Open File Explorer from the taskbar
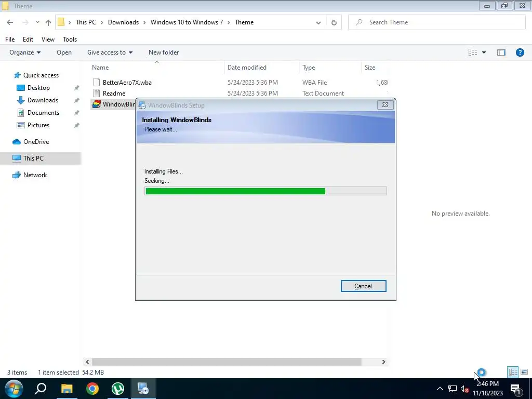Screen dimensions: 532x399 67,389
